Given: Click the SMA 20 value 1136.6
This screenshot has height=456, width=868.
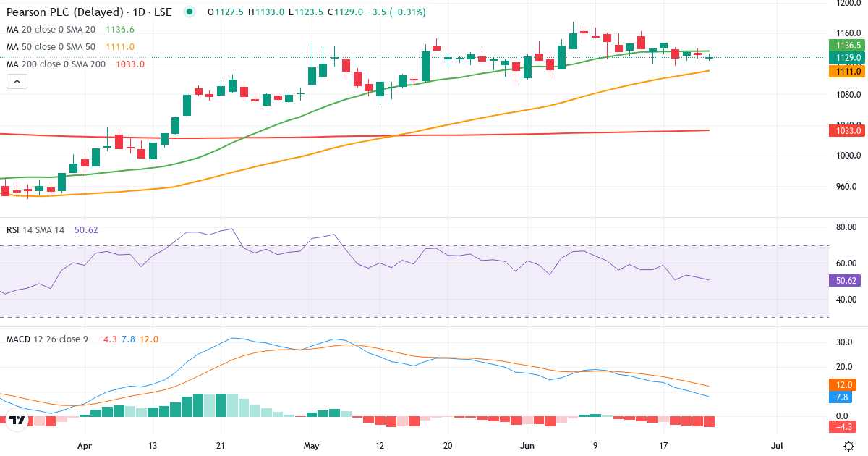Looking at the screenshot, I should tap(120, 30).
